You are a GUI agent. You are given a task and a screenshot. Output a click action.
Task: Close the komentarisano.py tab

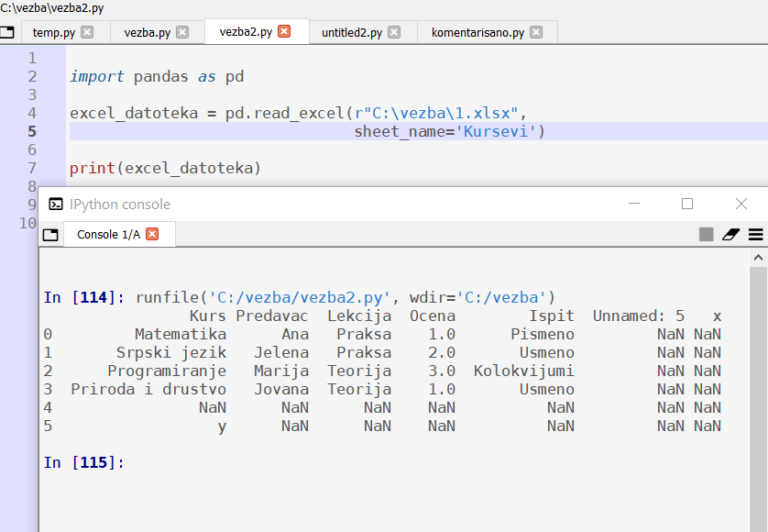[536, 32]
